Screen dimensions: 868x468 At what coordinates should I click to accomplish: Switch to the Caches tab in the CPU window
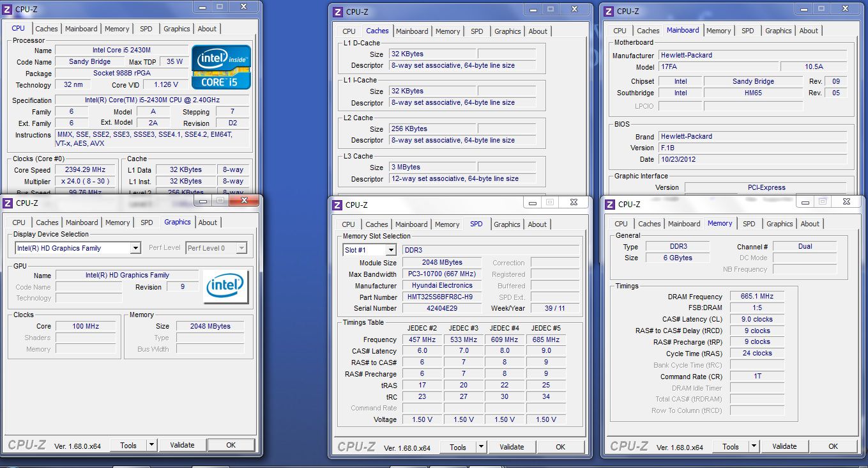[x=47, y=29]
